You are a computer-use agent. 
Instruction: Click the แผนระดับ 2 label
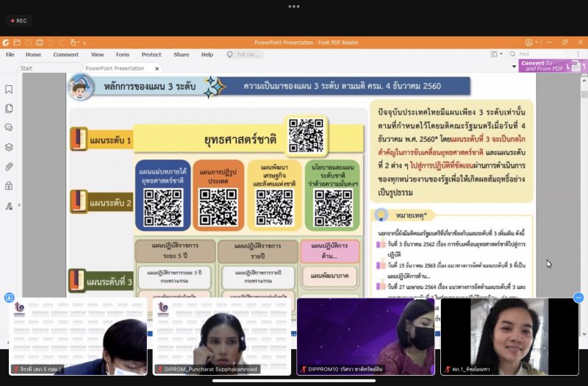pos(110,203)
